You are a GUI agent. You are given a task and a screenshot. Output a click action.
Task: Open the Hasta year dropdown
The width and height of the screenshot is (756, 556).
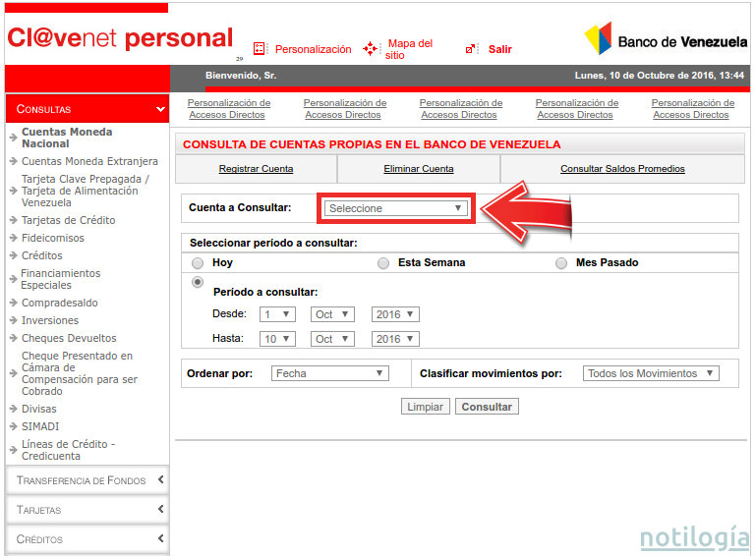(395, 339)
